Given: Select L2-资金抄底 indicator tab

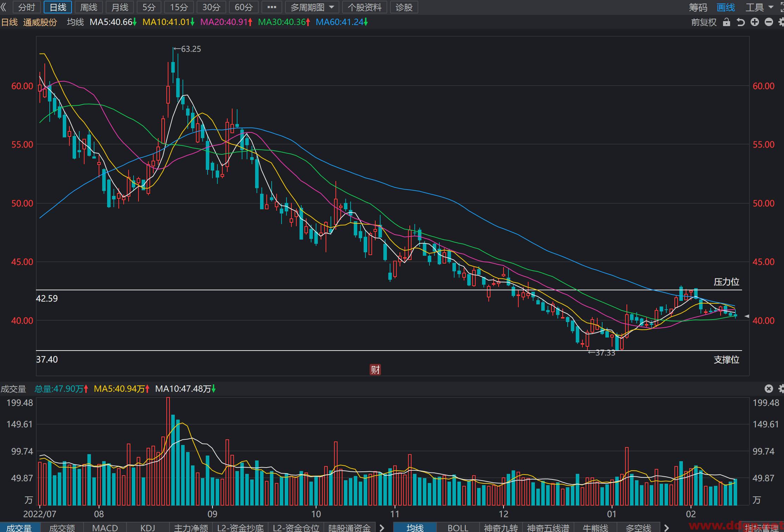Looking at the screenshot, I should (x=240, y=528).
